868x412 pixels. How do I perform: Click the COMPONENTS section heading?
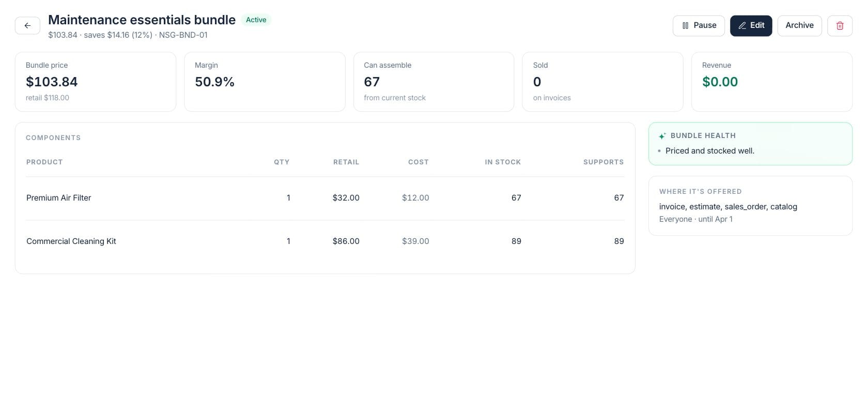pyautogui.click(x=53, y=138)
